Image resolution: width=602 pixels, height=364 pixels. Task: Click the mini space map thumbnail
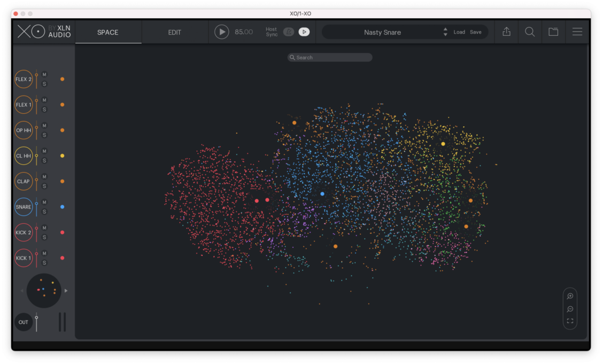pos(44,291)
